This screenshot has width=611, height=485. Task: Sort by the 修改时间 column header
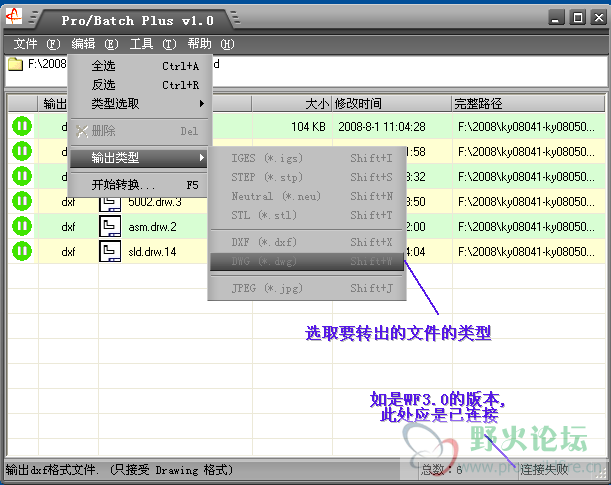tap(392, 104)
